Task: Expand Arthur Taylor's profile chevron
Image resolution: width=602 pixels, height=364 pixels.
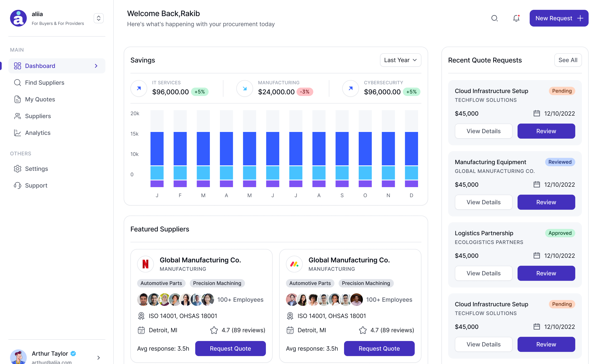Action: [99, 358]
